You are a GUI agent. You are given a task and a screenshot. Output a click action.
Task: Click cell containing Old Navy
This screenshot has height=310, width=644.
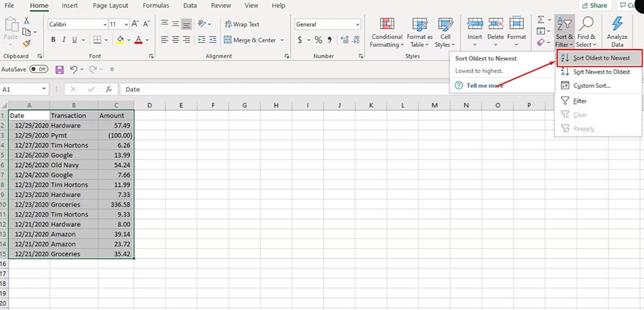74,165
